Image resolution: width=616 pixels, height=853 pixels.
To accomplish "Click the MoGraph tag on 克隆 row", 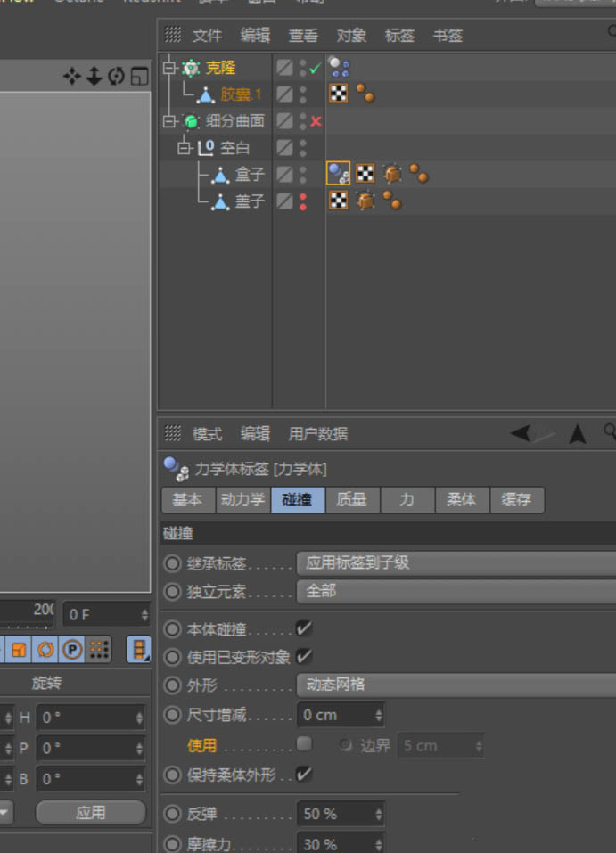I will pyautogui.click(x=339, y=68).
